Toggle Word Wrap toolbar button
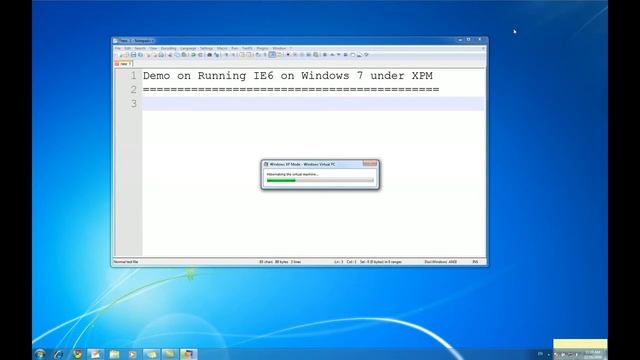This screenshot has height=360, width=640. [x=258, y=55]
